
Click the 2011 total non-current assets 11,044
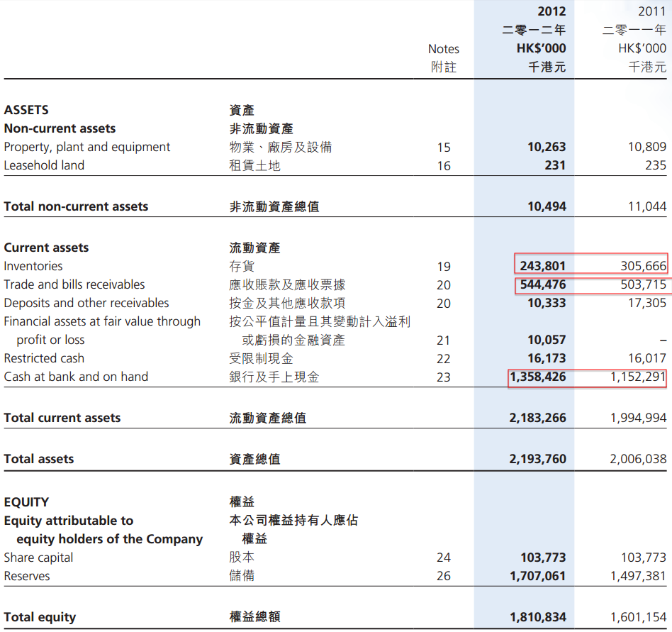pos(646,206)
